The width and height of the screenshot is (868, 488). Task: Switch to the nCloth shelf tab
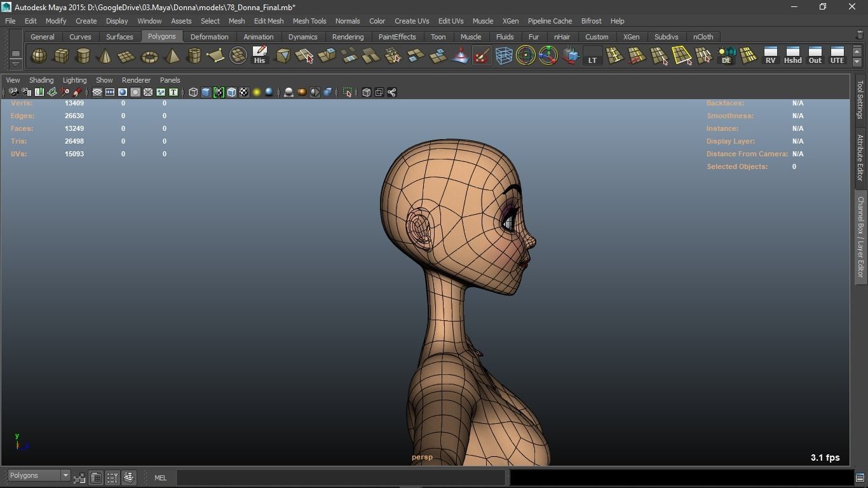pyautogui.click(x=703, y=37)
